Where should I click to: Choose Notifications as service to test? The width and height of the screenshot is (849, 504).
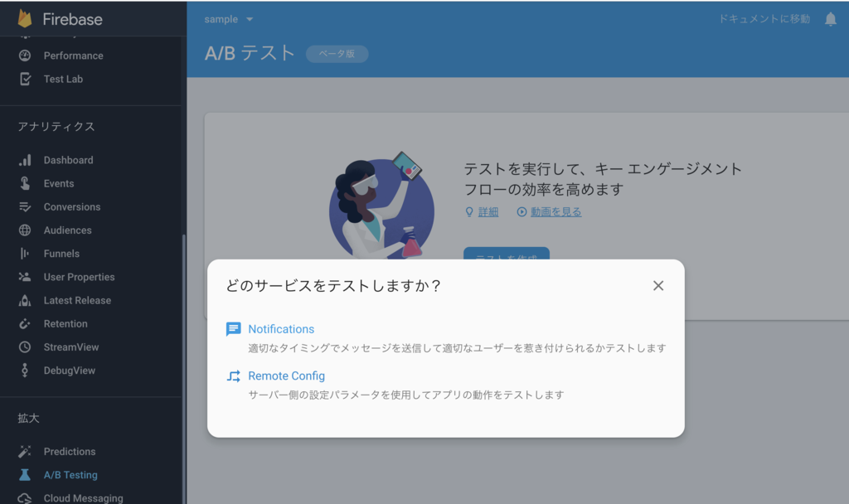[x=281, y=328]
